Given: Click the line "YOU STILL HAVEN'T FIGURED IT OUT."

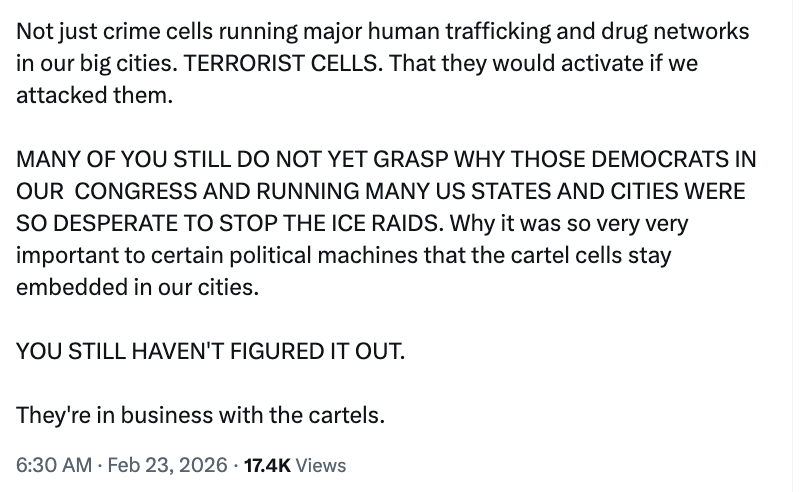Looking at the screenshot, I should [211, 352].
